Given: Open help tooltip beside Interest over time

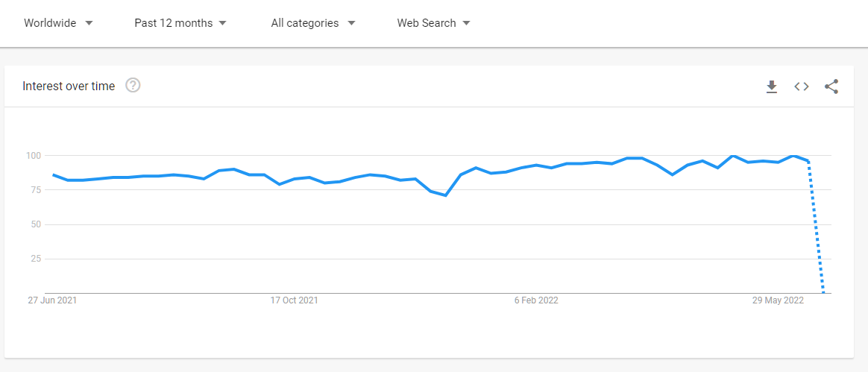Looking at the screenshot, I should pyautogui.click(x=133, y=86).
